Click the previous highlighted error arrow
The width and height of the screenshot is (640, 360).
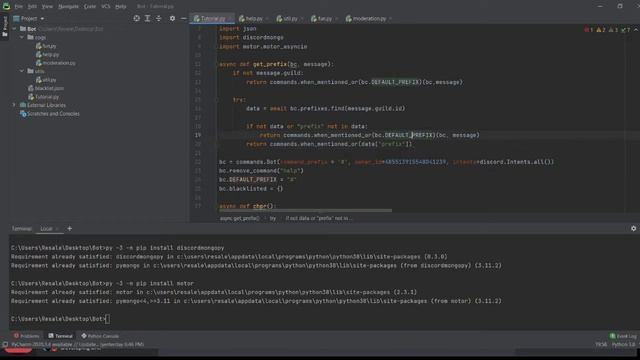point(636,30)
